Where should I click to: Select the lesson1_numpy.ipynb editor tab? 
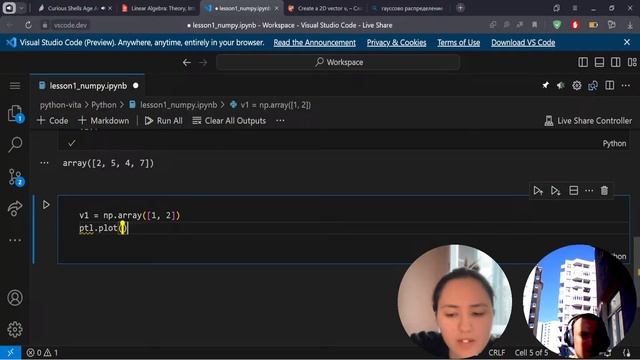(88, 86)
